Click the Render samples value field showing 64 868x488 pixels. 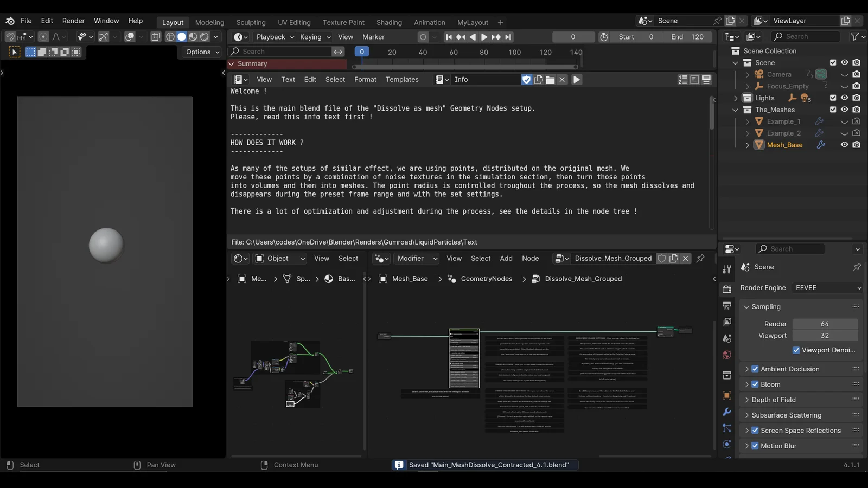825,323
